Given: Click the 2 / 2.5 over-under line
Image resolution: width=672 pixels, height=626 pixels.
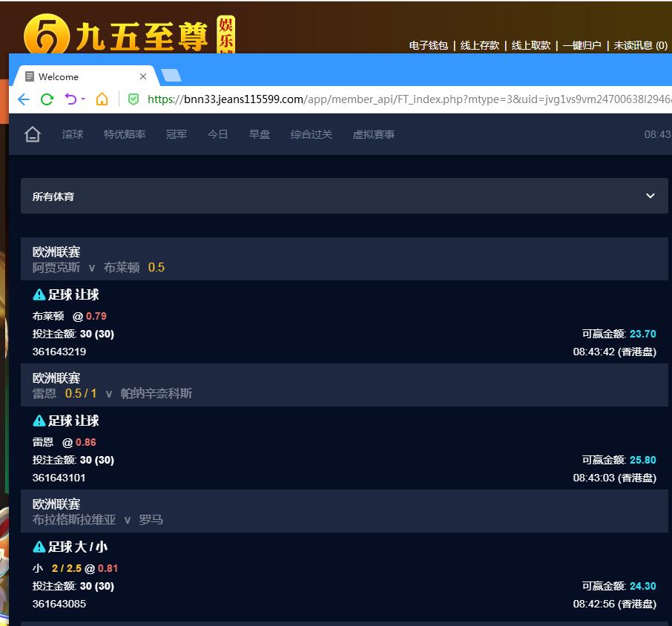Looking at the screenshot, I should pyautogui.click(x=67, y=568).
